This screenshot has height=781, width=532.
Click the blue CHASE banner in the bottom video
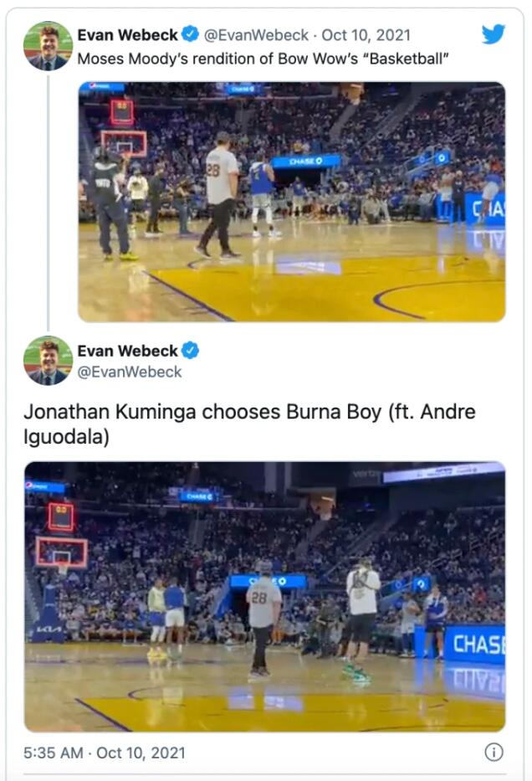[x=474, y=644]
